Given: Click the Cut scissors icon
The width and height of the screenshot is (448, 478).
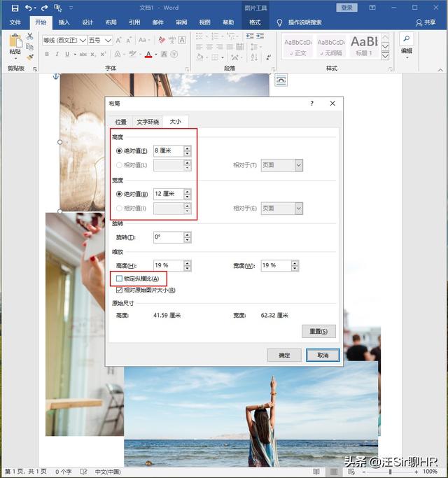Looking at the screenshot, I should point(29,36).
